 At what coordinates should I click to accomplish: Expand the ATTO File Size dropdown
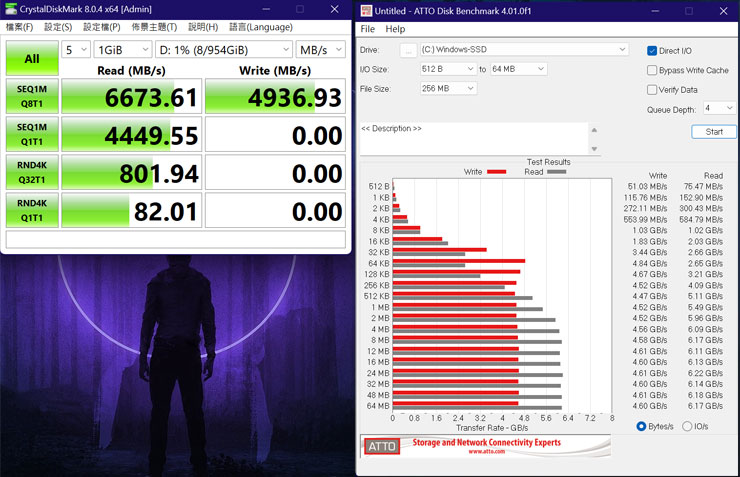[448, 89]
